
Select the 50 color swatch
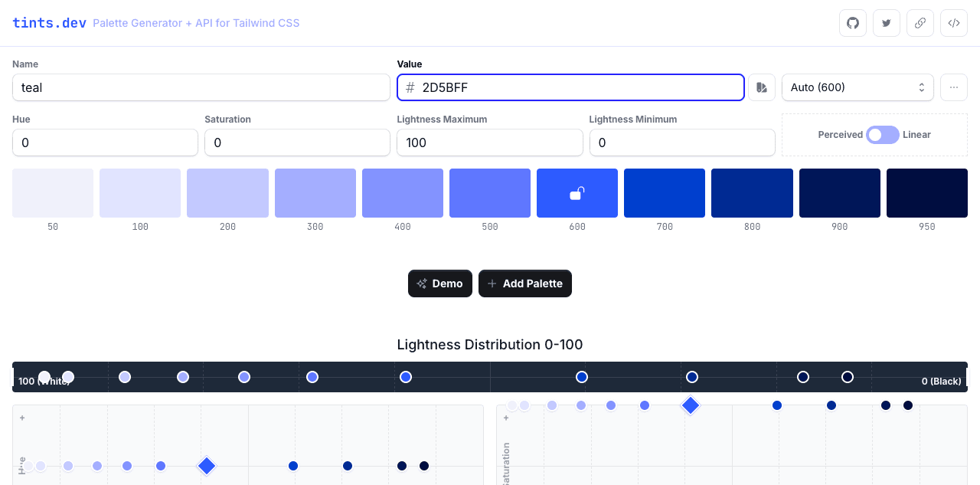pos(53,193)
